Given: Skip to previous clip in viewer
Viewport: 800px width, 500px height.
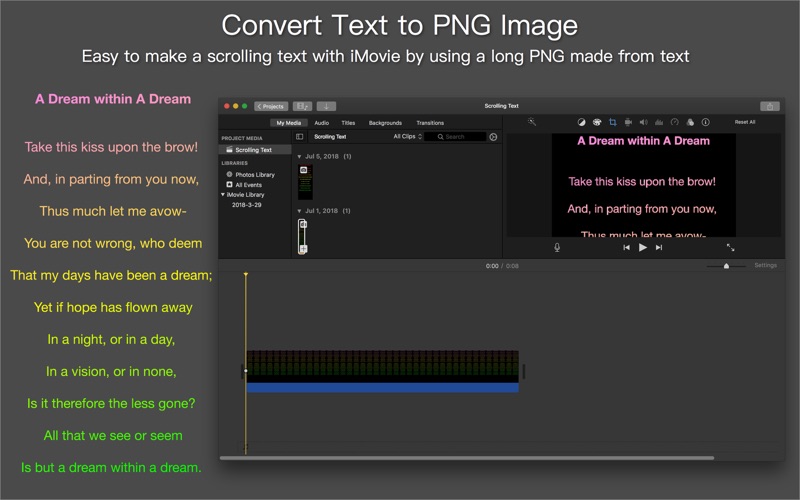Looking at the screenshot, I should [626, 247].
